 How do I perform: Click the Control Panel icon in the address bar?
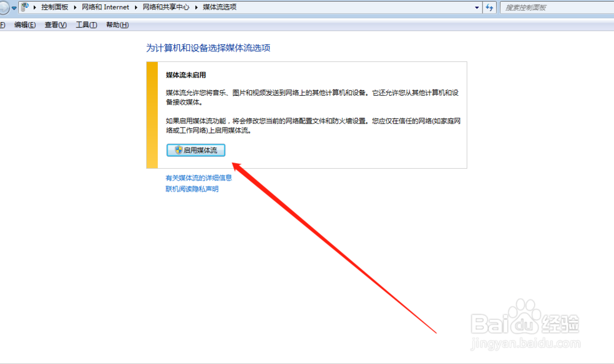pyautogui.click(x=24, y=7)
